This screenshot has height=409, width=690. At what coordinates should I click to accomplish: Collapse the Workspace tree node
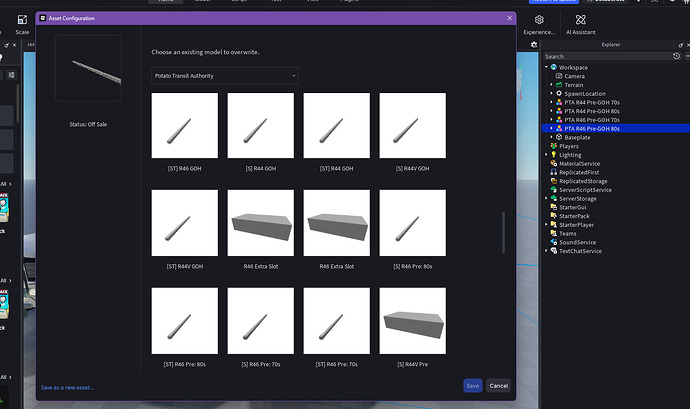[x=547, y=67]
